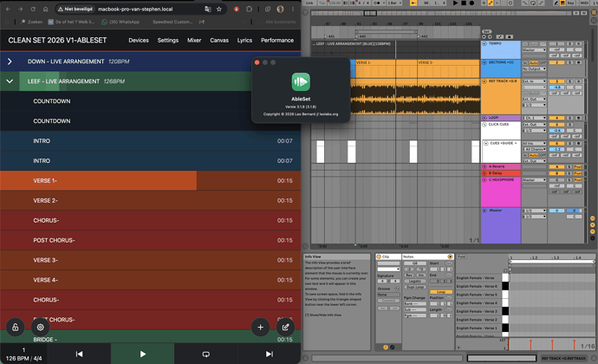This screenshot has height=364, width=598.
Task: Click the Loop button in clip Notes box
Action: tap(441, 292)
